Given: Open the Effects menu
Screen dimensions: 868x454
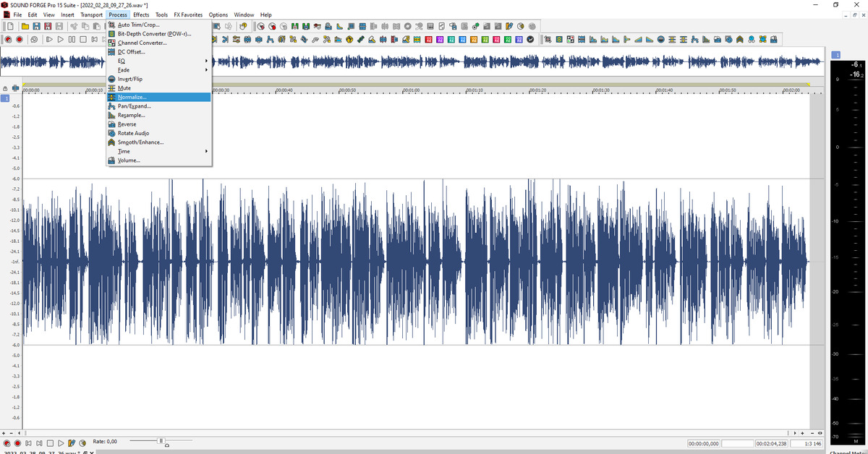Looking at the screenshot, I should point(141,14).
